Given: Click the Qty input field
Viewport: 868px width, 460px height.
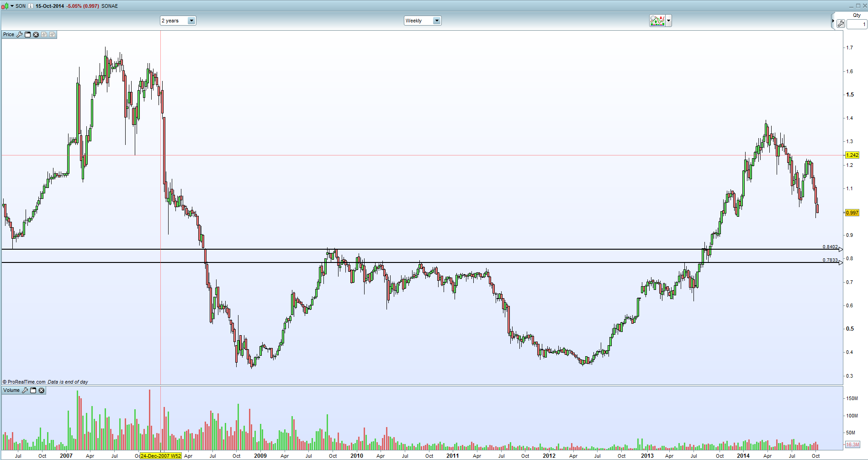Looking at the screenshot, I should point(857,24).
